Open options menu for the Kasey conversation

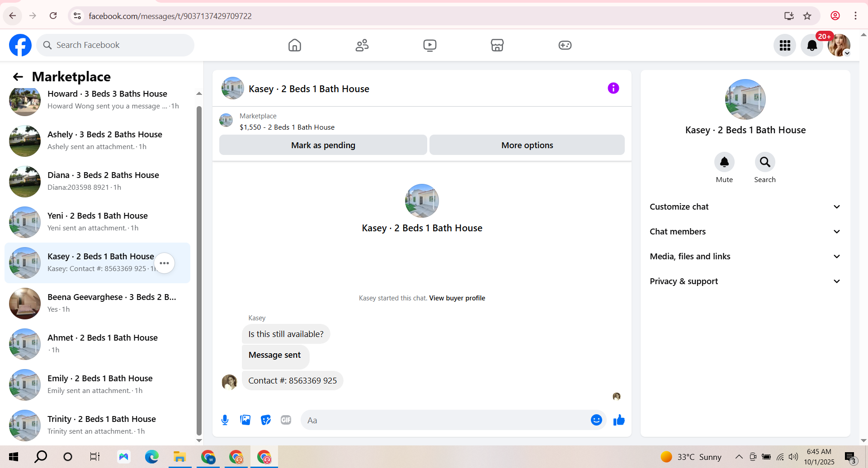click(x=165, y=263)
